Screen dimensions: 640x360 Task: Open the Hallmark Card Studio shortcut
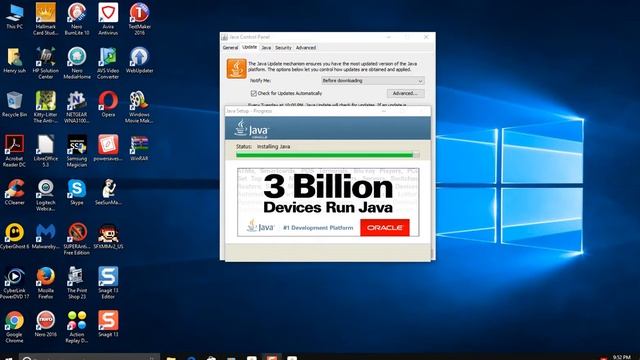pyautogui.click(x=45, y=18)
